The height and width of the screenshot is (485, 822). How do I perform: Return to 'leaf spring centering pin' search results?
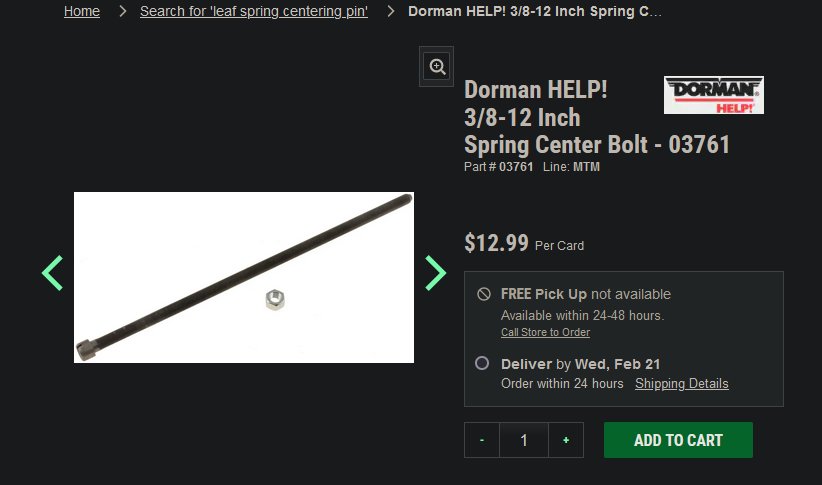(x=254, y=11)
